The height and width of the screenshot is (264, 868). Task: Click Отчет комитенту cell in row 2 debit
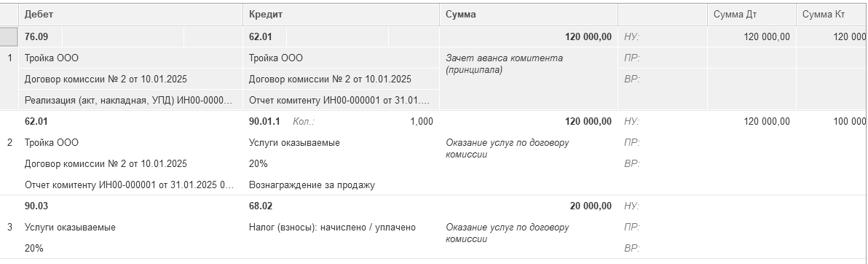(130, 185)
